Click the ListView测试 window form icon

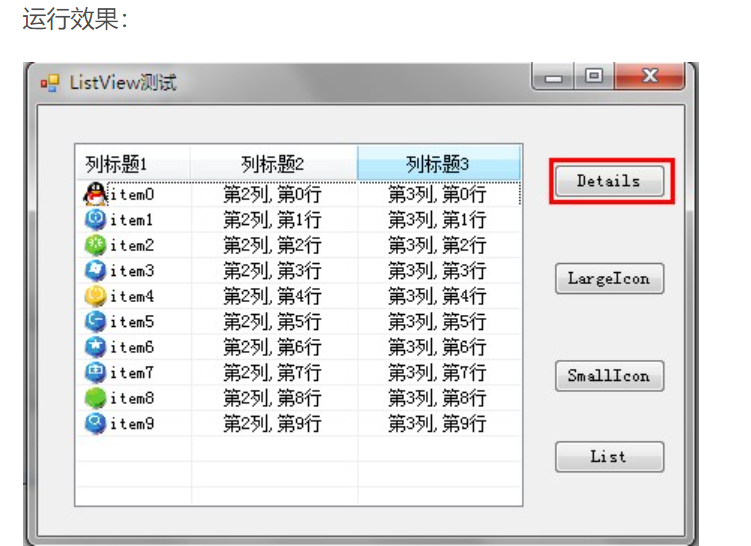[50, 83]
